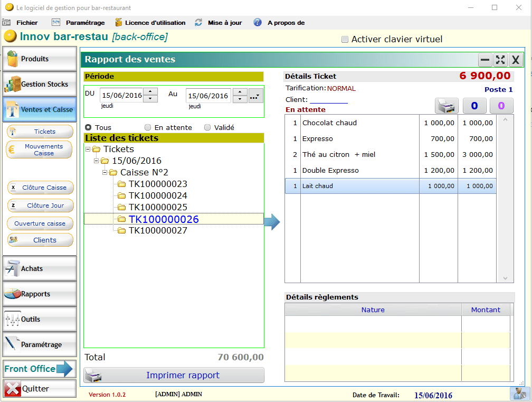Open the Produits section
Screen dimensions: 532x402
[x=40, y=59]
